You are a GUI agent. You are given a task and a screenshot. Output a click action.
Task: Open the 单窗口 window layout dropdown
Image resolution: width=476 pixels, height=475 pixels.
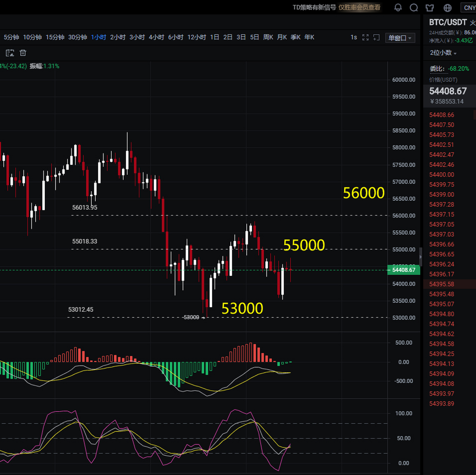(400, 38)
